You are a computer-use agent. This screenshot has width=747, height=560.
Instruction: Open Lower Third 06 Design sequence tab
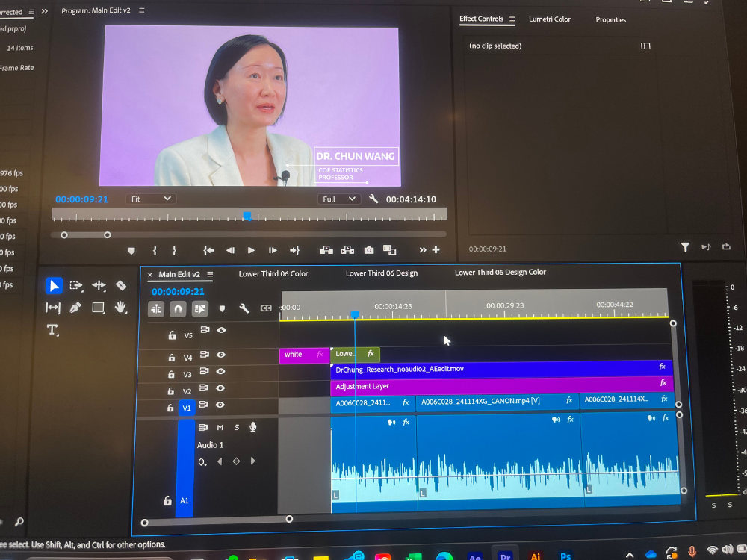[x=382, y=273]
